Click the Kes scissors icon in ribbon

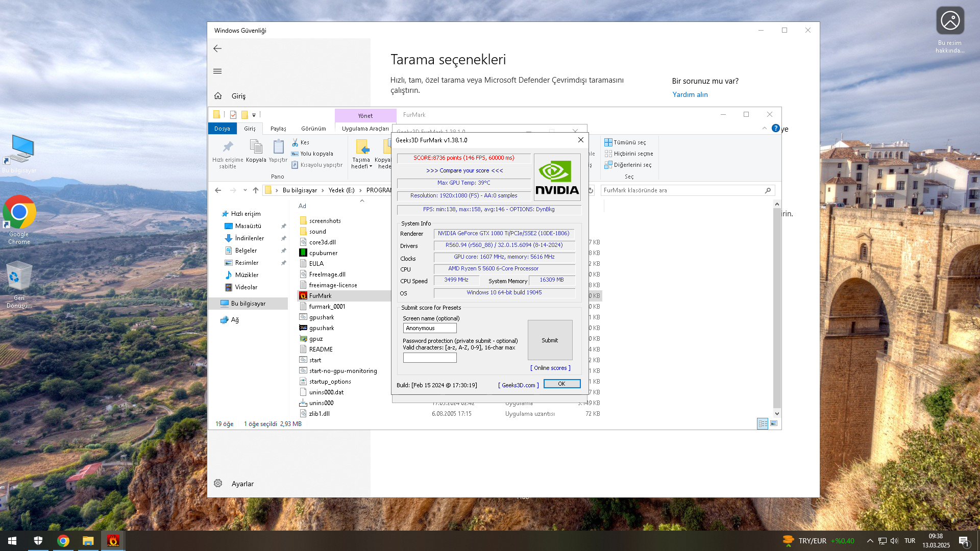pyautogui.click(x=295, y=142)
